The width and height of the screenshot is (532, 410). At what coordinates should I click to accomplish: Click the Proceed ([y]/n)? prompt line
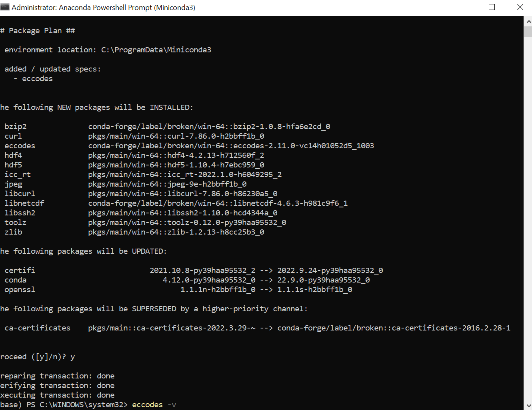(38, 357)
